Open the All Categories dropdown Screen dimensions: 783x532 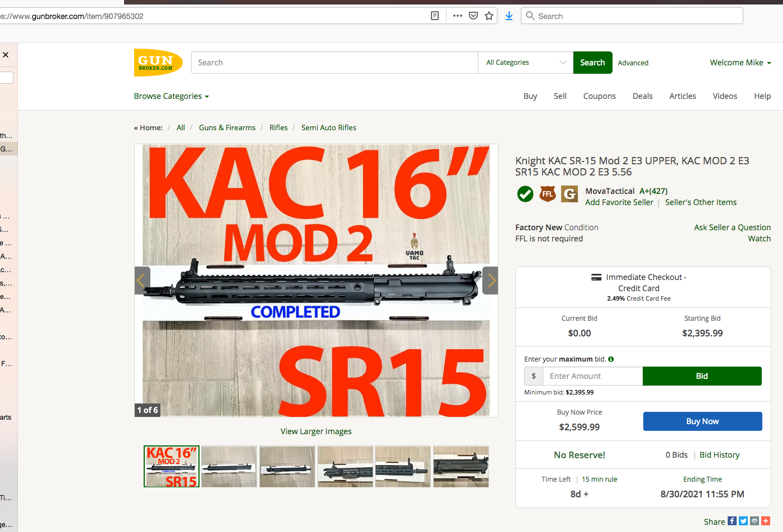[x=526, y=63]
